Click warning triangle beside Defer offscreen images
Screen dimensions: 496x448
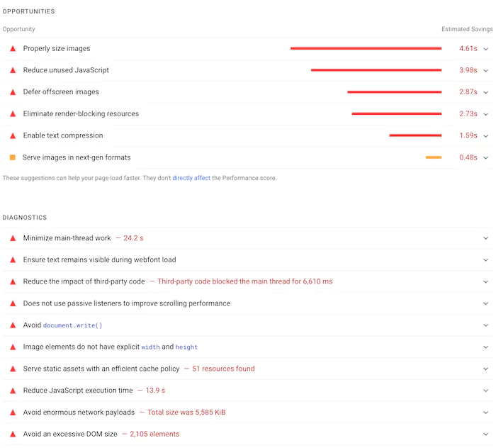pyautogui.click(x=12, y=92)
